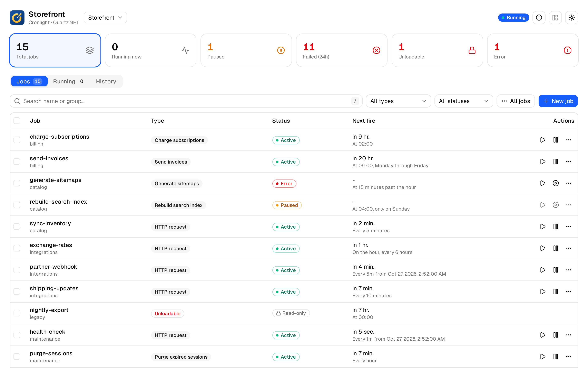The image size is (588, 368).
Task: Trigger exchange-rates job with play icon
Action: [x=542, y=248]
